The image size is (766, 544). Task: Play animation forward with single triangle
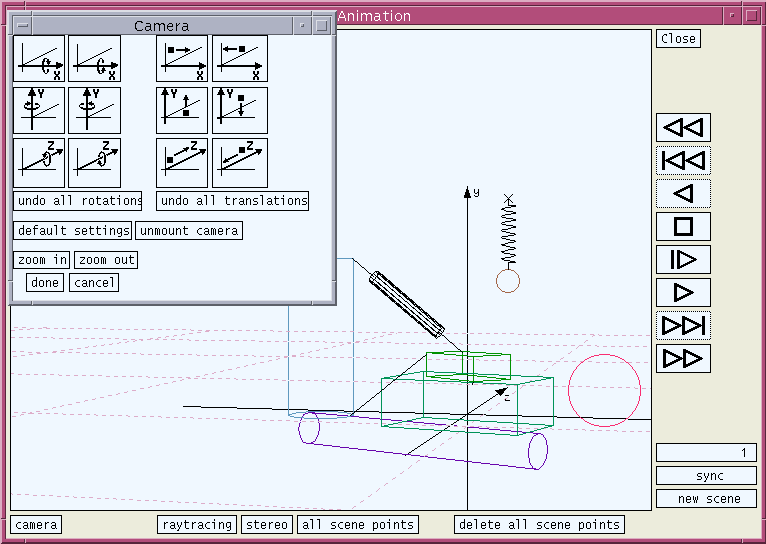[x=683, y=293]
